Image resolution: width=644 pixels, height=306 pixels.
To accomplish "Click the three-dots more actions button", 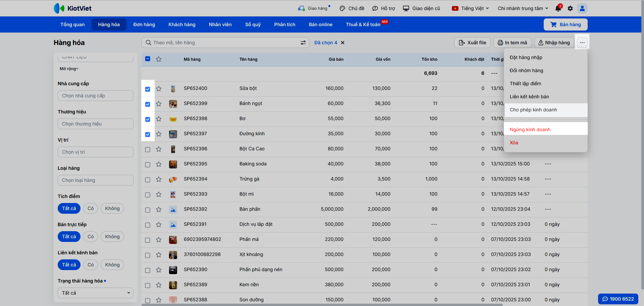I will [582, 43].
